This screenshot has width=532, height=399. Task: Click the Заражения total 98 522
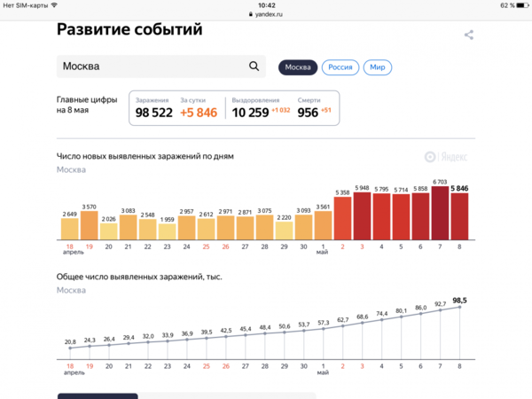tap(153, 113)
